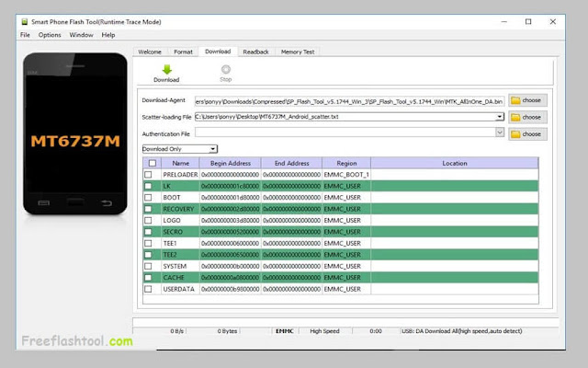
Task: Click the grey Stop icon
Action: point(226,70)
